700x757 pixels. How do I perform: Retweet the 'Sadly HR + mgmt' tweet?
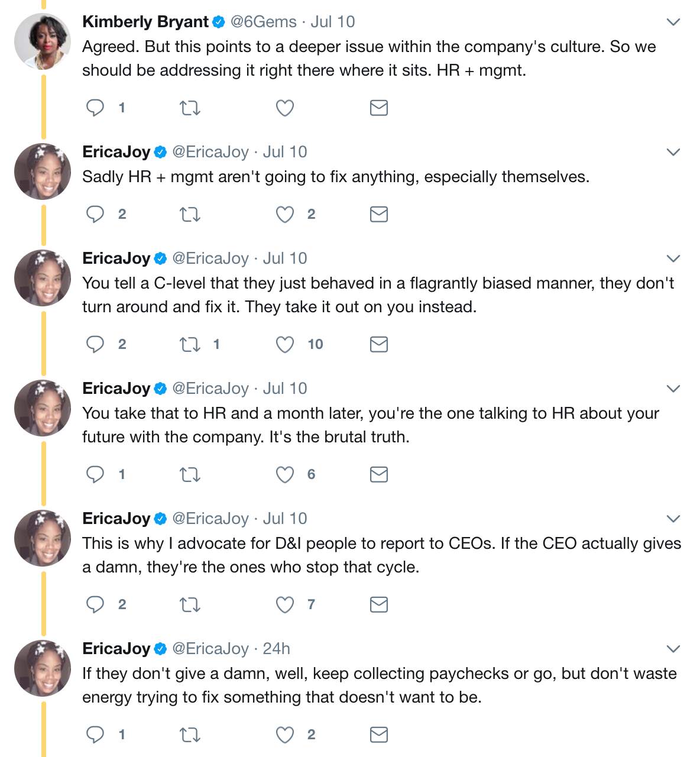pos(190,214)
